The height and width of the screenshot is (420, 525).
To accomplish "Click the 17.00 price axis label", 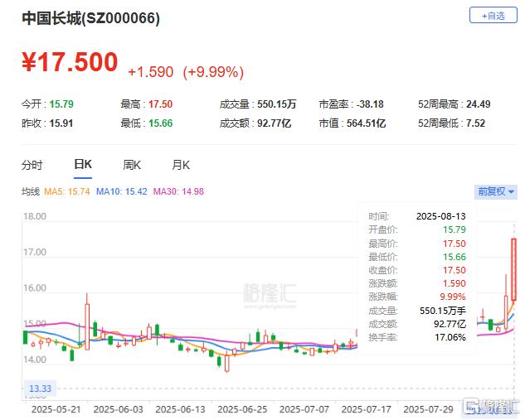I will (x=35, y=252).
